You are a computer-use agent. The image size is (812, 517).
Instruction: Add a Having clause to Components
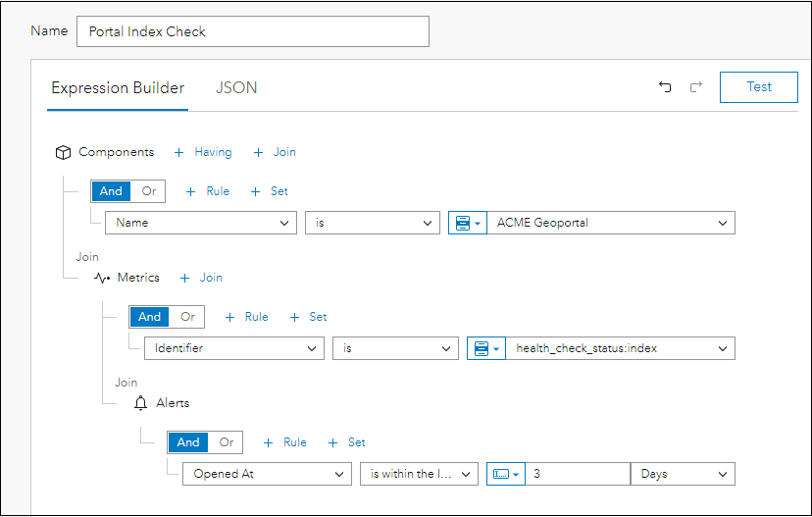pos(203,152)
